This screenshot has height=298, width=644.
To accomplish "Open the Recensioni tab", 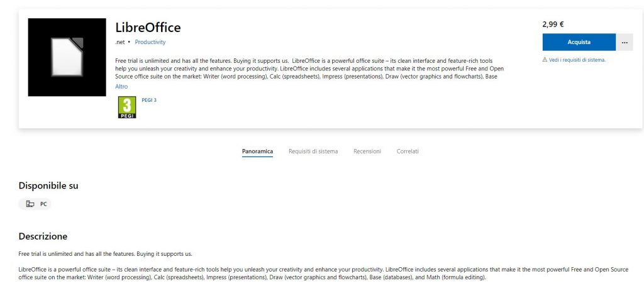I will [x=367, y=152].
